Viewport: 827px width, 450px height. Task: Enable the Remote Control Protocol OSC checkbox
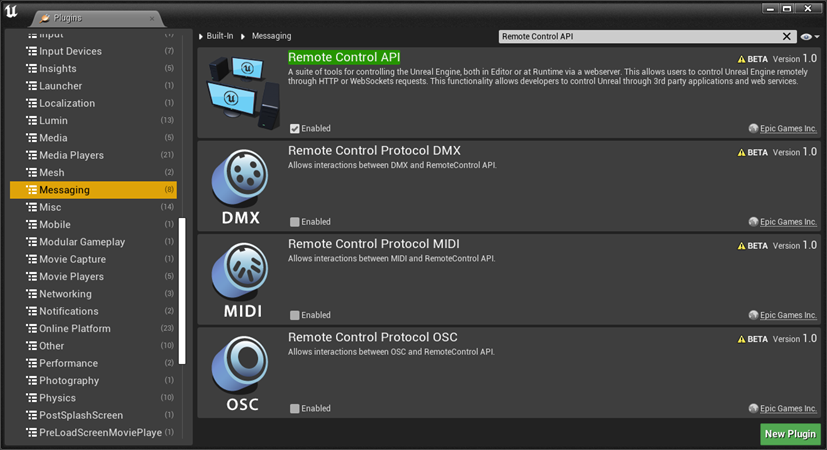pyautogui.click(x=294, y=409)
